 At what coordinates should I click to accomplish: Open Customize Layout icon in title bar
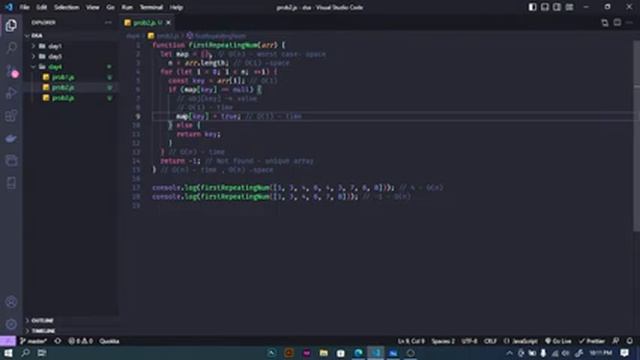[x=569, y=7]
